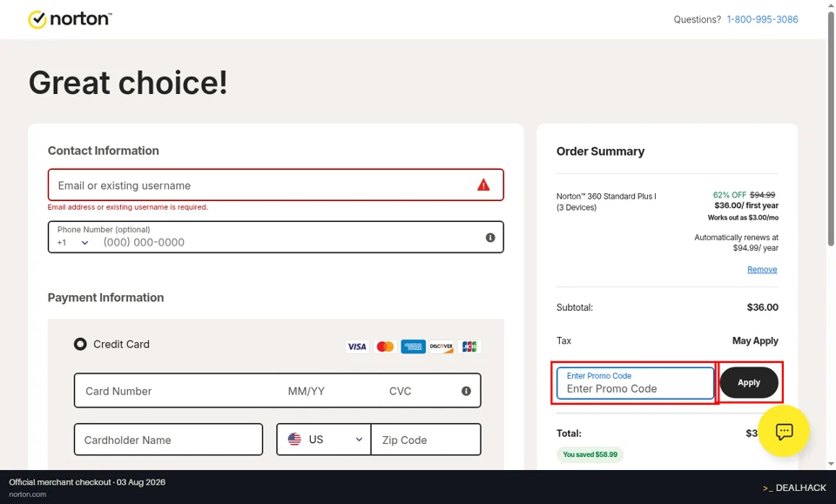Click the 'Contact Information' heading

tap(104, 151)
